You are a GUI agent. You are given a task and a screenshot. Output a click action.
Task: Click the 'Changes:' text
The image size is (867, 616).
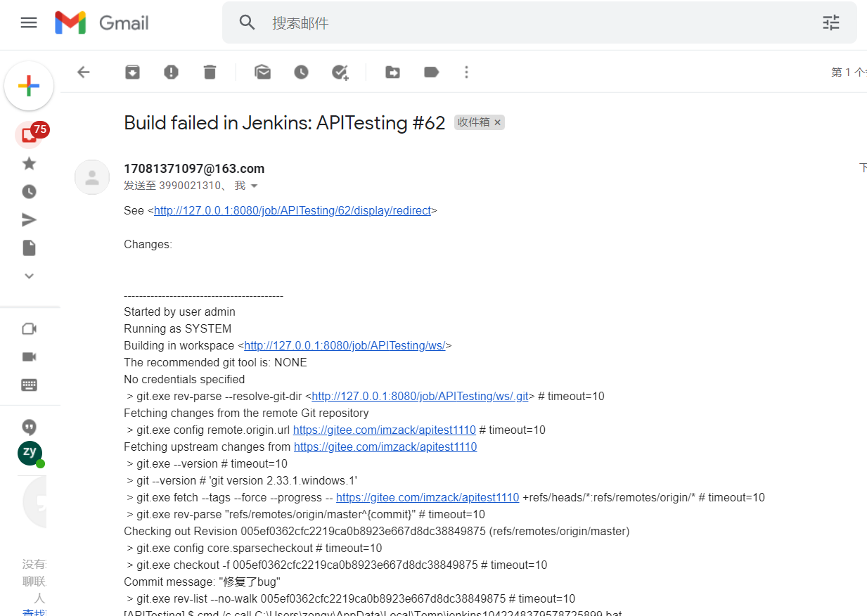pos(148,244)
